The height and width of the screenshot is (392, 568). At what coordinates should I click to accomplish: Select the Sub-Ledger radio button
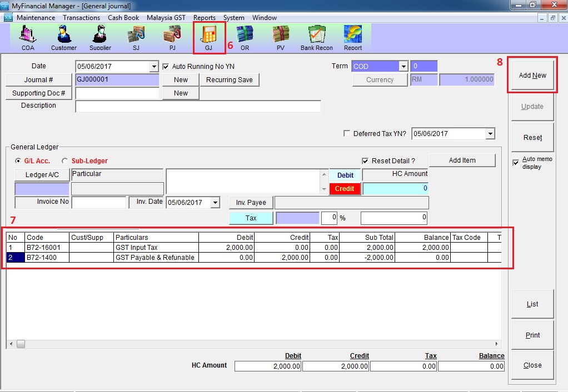click(65, 161)
